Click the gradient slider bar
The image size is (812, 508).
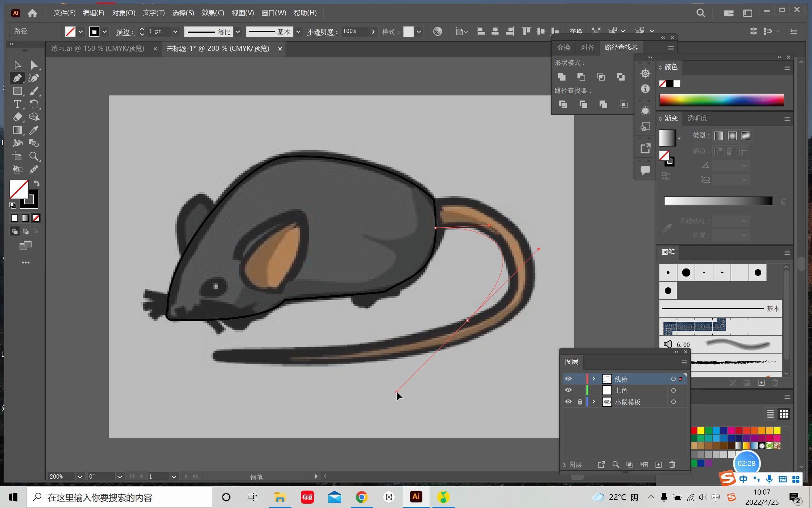click(x=718, y=201)
